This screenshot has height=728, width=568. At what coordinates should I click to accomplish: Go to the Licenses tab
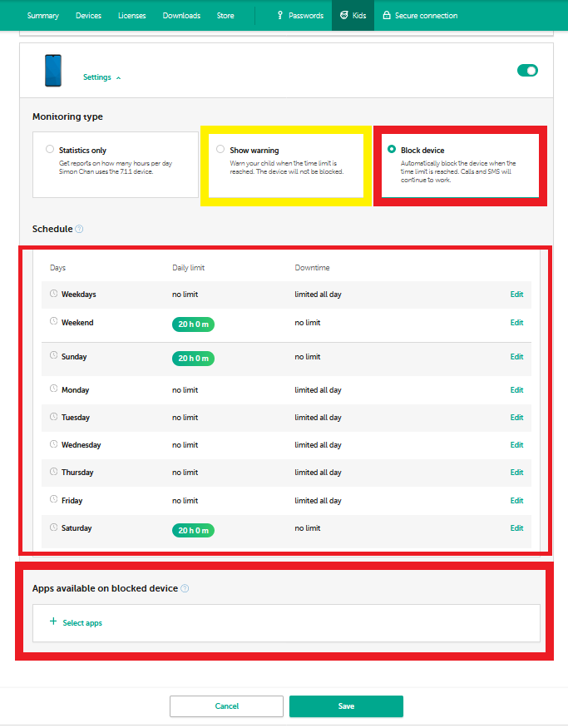(131, 15)
